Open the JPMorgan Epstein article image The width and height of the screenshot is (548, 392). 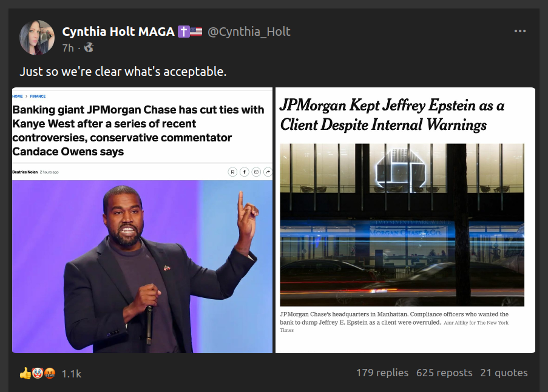coord(405,220)
